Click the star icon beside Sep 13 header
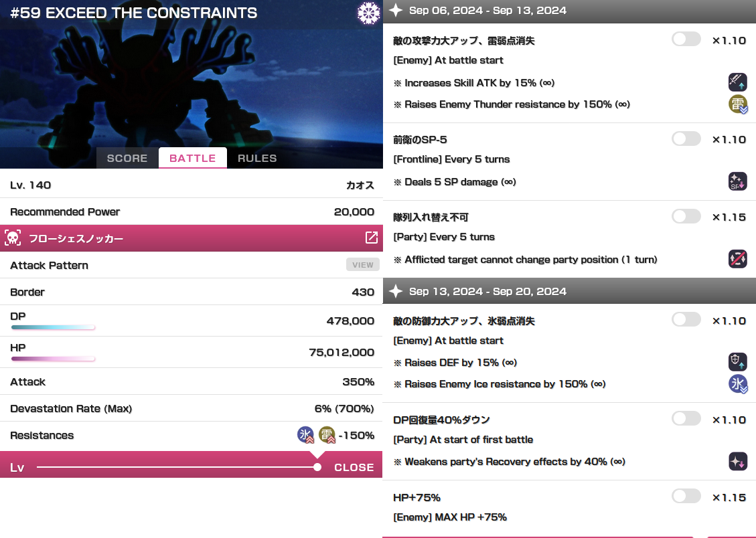756x538 pixels. 396,291
